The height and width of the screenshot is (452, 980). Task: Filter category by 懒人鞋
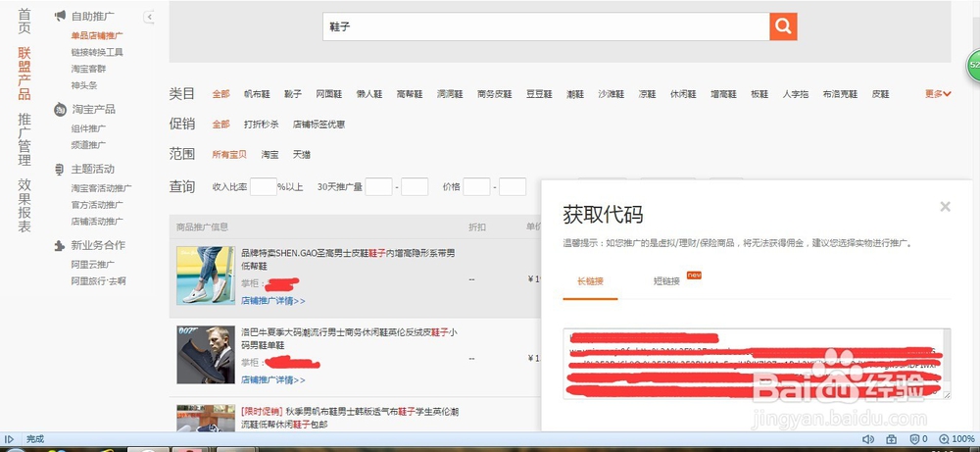pyautogui.click(x=369, y=94)
